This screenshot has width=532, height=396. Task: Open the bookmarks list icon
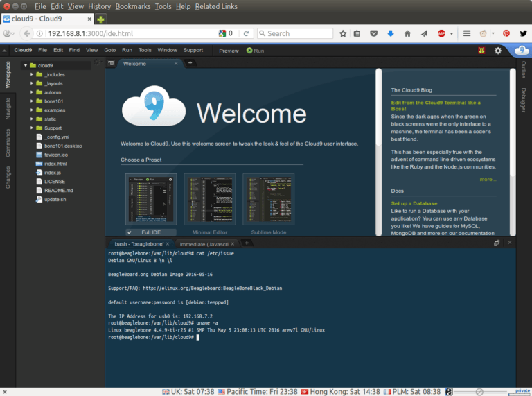[x=357, y=33]
